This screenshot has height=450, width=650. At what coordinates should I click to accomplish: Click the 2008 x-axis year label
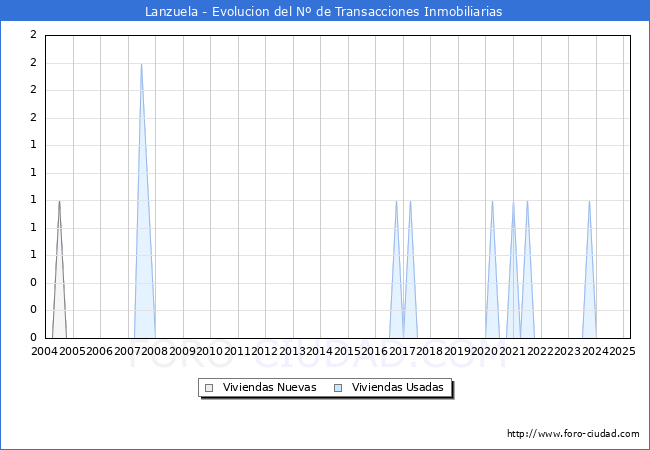(x=155, y=351)
